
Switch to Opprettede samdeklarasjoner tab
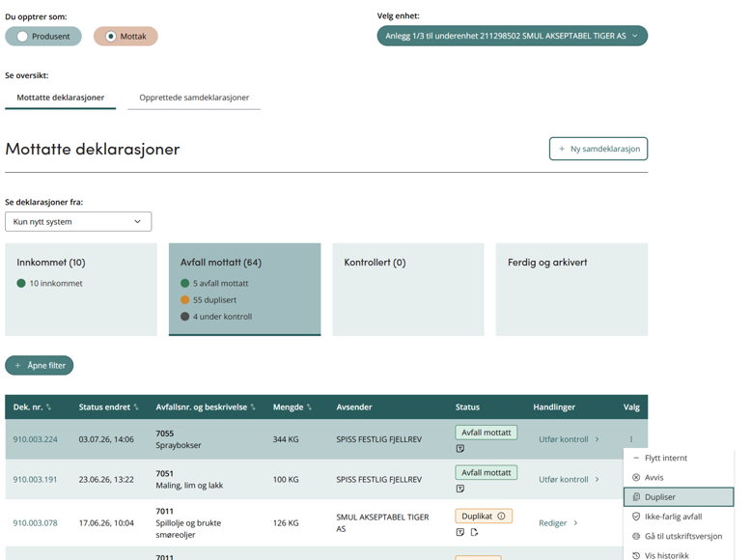point(194,98)
